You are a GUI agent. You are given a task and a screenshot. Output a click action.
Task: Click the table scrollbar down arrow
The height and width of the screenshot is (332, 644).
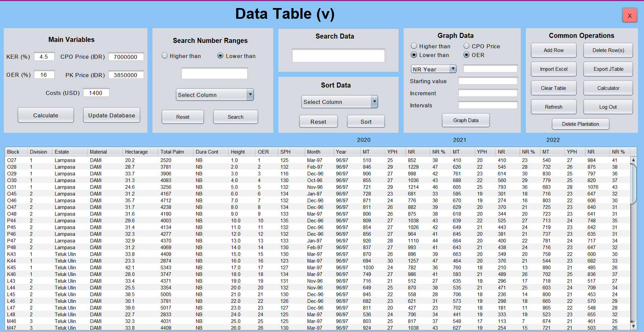(633, 326)
